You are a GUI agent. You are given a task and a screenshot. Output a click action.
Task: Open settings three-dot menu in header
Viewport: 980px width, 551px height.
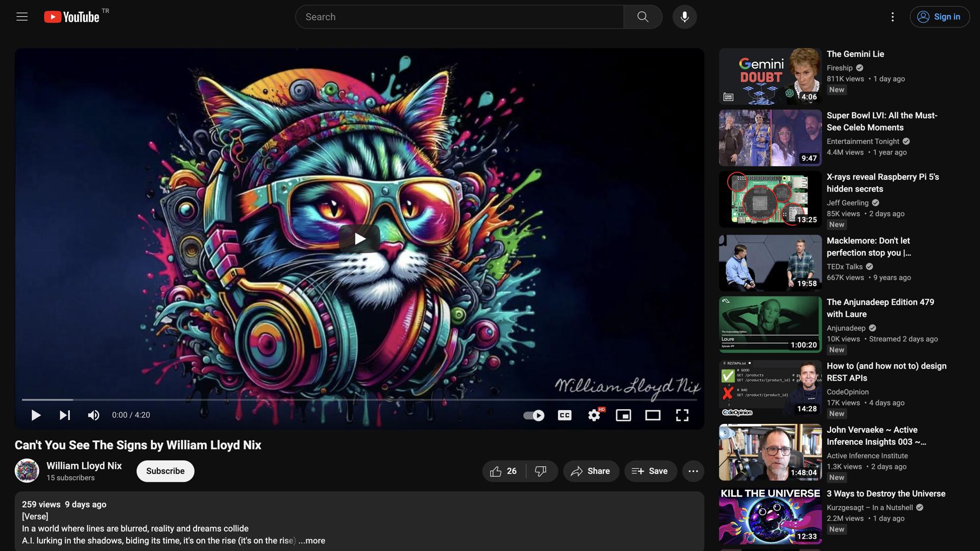pos(892,17)
